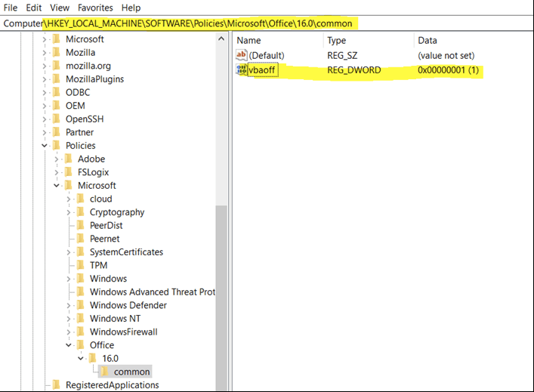Sort values by Name column header

click(249, 41)
